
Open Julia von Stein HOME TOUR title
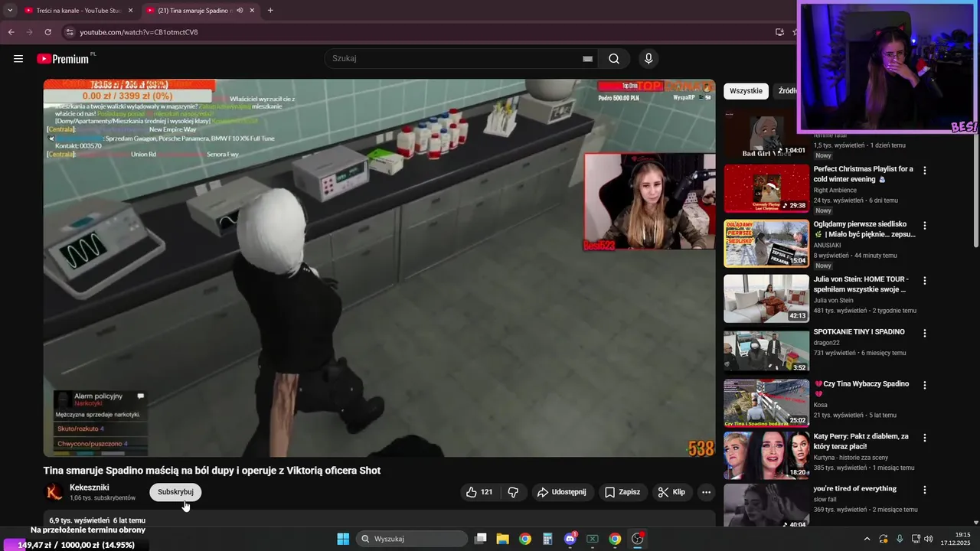tap(861, 285)
